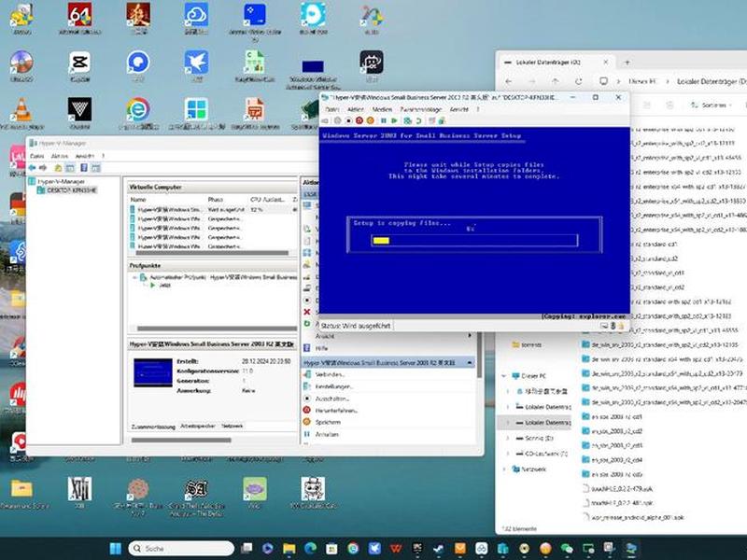The image size is (747, 560).
Task: Click the Forward arrow in Hyper-V Manager toolbar
Action: [43, 168]
